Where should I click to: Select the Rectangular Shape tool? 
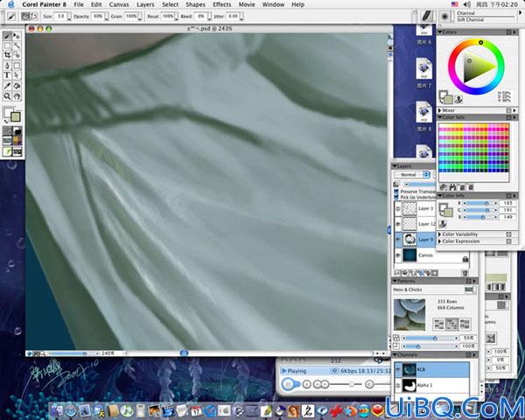(x=17, y=66)
